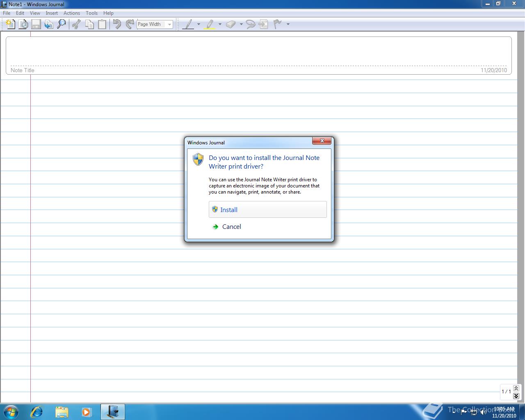Create a new note from toolbar
The width and height of the screenshot is (525, 420).
tap(11, 24)
